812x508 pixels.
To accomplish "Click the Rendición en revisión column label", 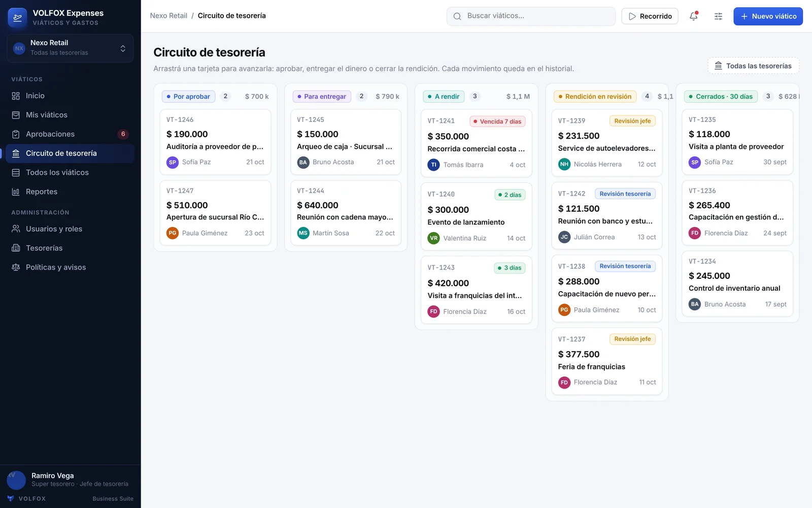I will (x=595, y=97).
